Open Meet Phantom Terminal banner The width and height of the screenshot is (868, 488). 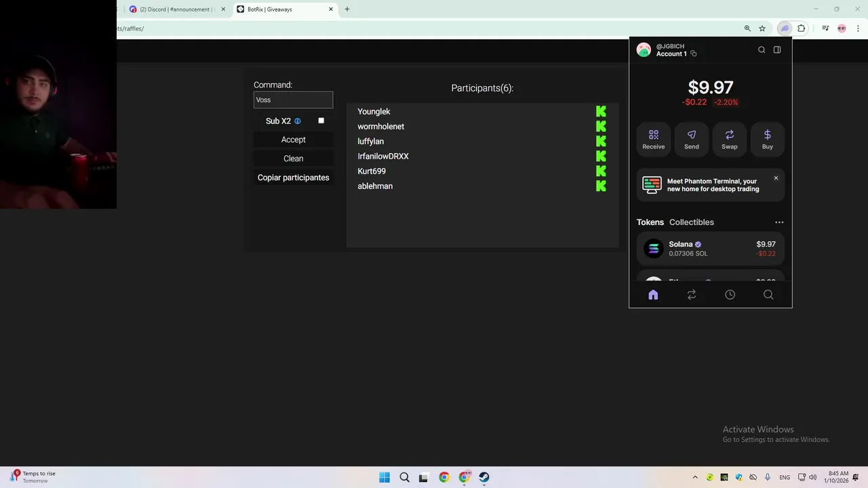[710, 185]
